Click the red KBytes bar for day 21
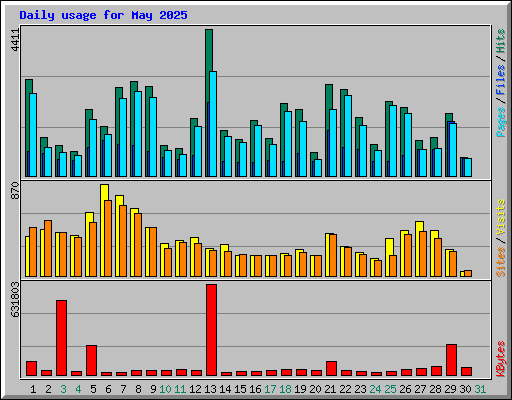 coord(331,368)
